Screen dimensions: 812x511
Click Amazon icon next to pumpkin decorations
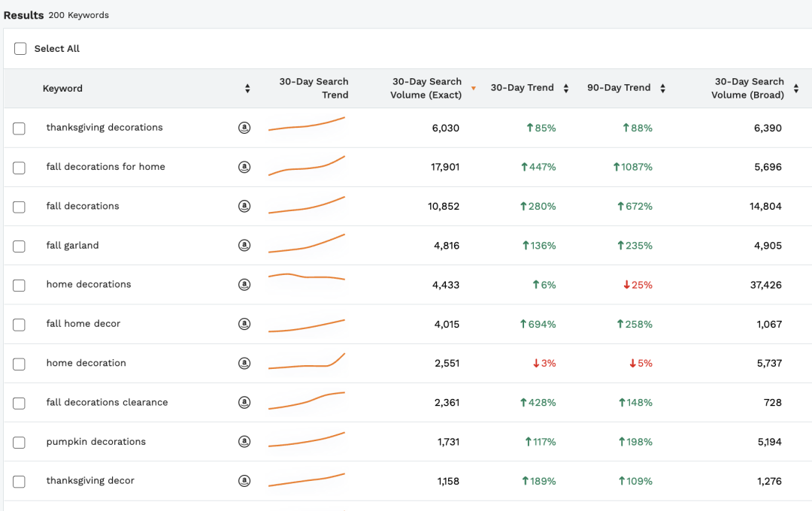pyautogui.click(x=244, y=442)
